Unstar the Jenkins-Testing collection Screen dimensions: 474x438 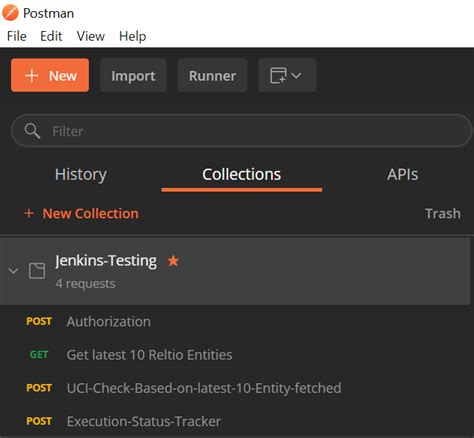[173, 261]
